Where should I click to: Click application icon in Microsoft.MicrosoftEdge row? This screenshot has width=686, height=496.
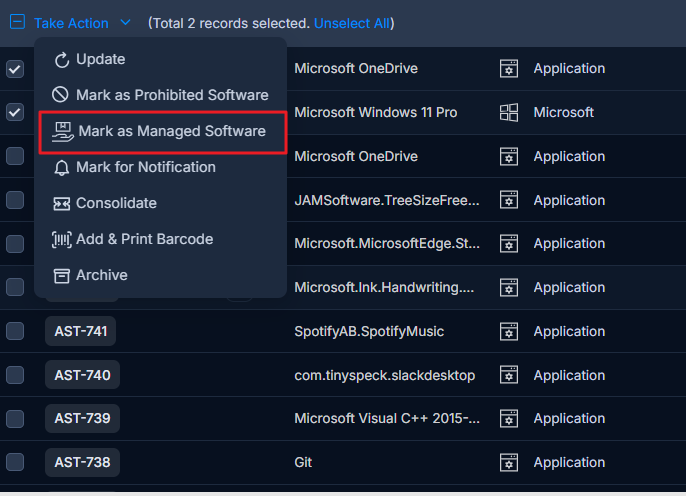tap(509, 244)
